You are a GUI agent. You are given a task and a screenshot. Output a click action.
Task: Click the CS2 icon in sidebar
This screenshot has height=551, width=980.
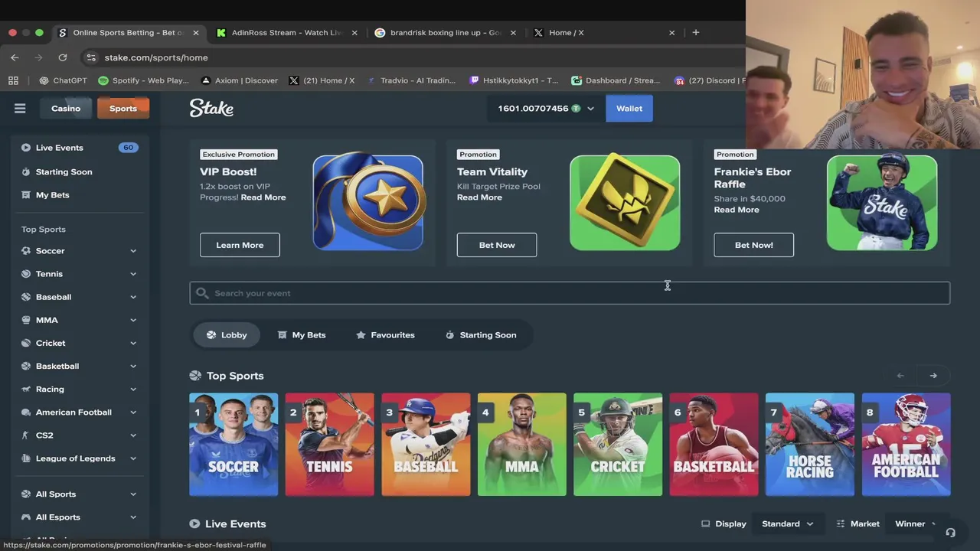click(x=26, y=435)
